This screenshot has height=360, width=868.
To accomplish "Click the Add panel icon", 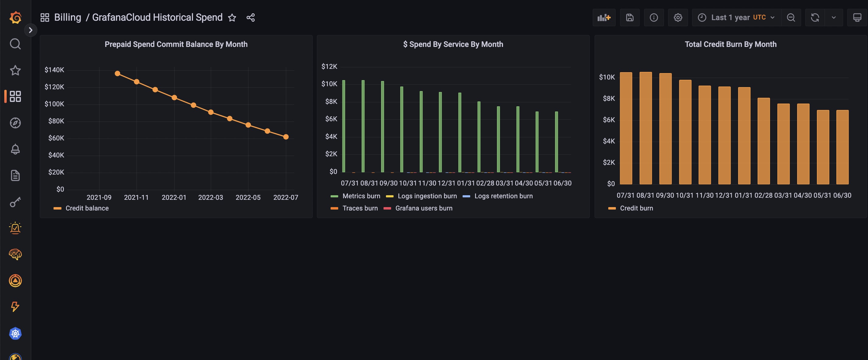I will coord(603,18).
